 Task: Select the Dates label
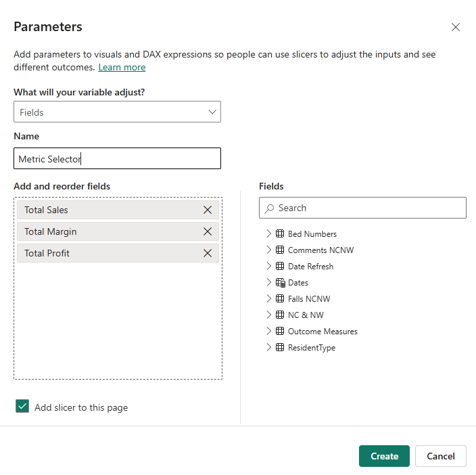(297, 282)
